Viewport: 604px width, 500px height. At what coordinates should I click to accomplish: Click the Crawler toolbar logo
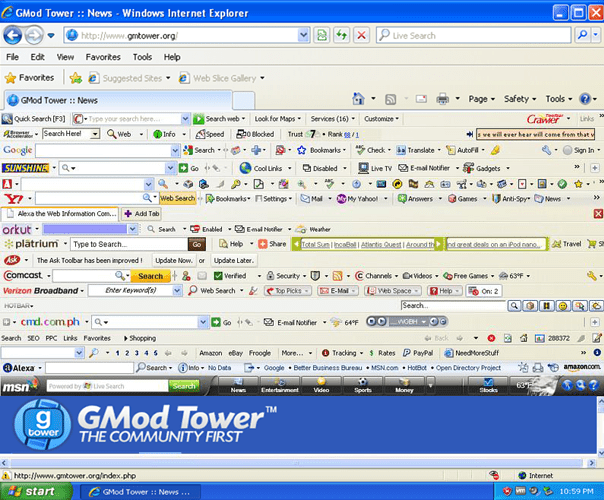(545, 119)
